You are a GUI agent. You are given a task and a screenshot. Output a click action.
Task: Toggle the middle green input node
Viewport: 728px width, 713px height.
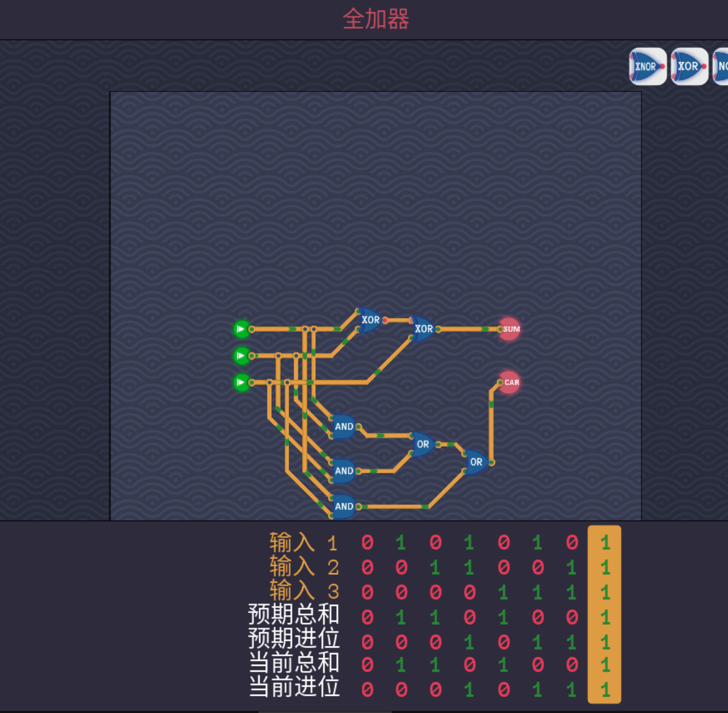[241, 356]
